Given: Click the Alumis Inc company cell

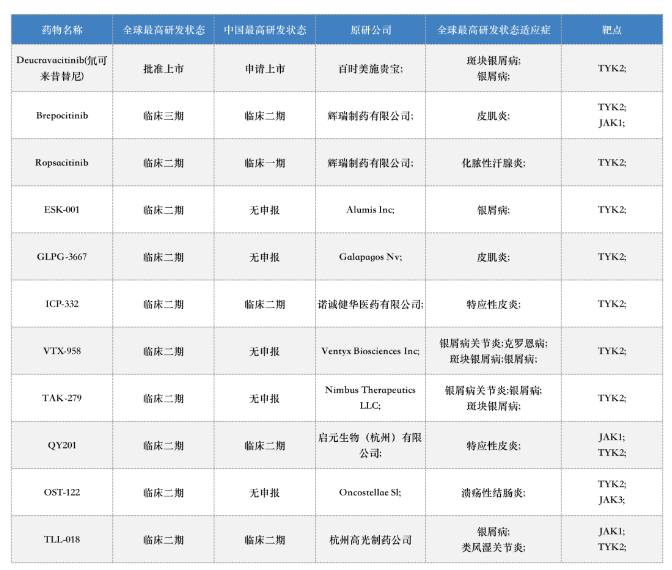Looking at the screenshot, I should coord(371,210).
